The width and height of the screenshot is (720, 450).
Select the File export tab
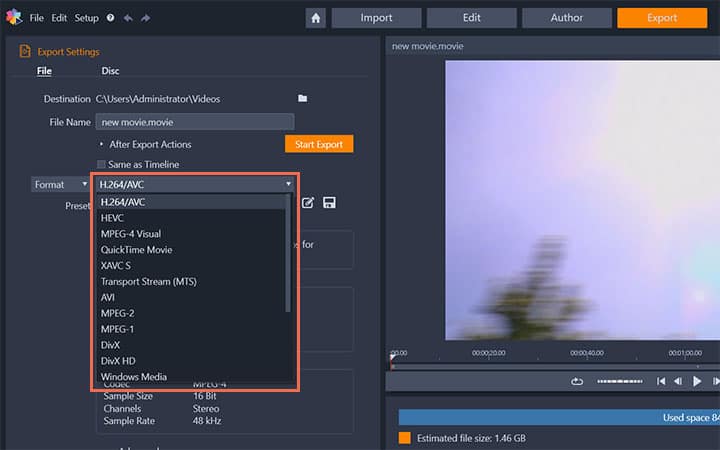pyautogui.click(x=44, y=71)
